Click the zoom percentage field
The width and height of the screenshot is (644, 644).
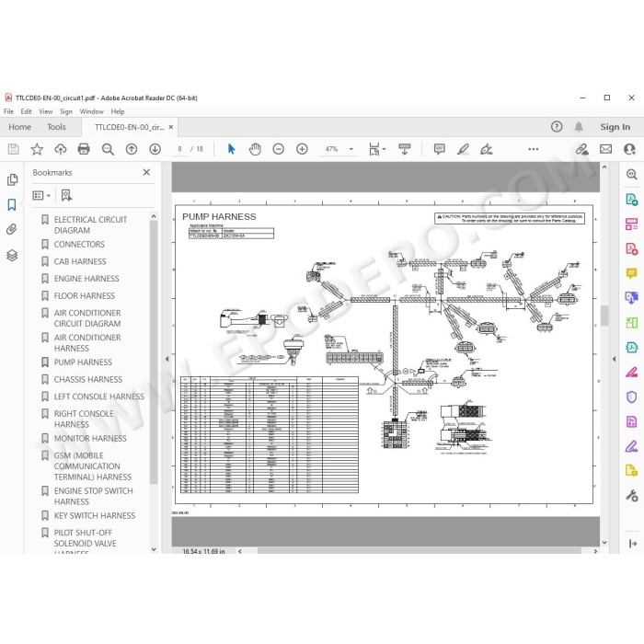pos(332,149)
